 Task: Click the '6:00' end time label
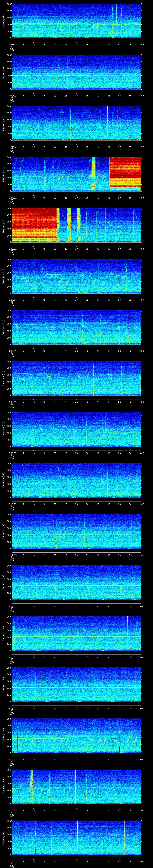pos(141,249)
